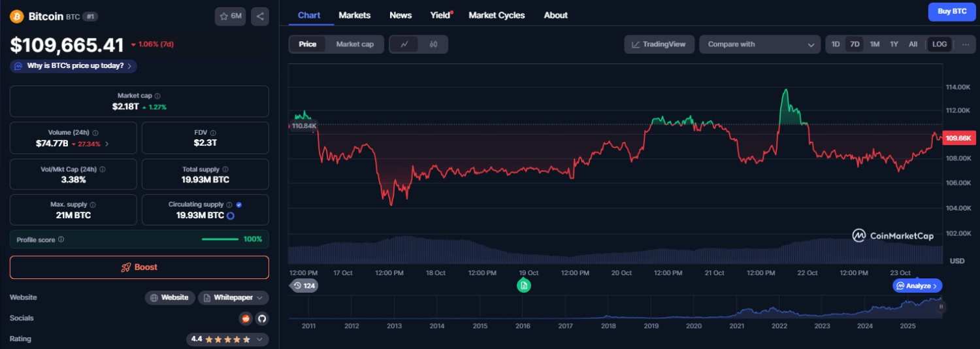Open the Markets tab
The height and width of the screenshot is (349, 980).
[354, 15]
